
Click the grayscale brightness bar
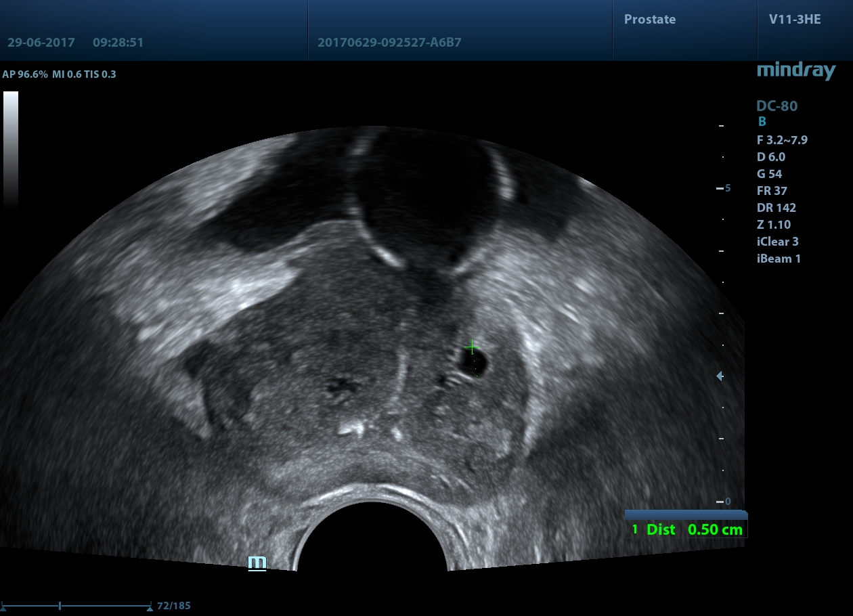point(11,149)
